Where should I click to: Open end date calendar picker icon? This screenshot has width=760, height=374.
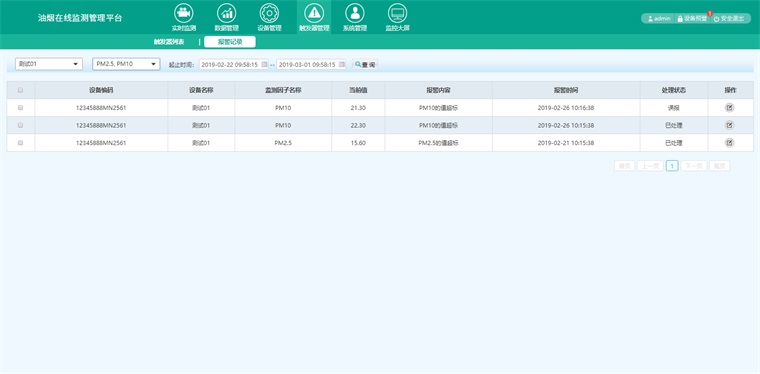pos(342,64)
